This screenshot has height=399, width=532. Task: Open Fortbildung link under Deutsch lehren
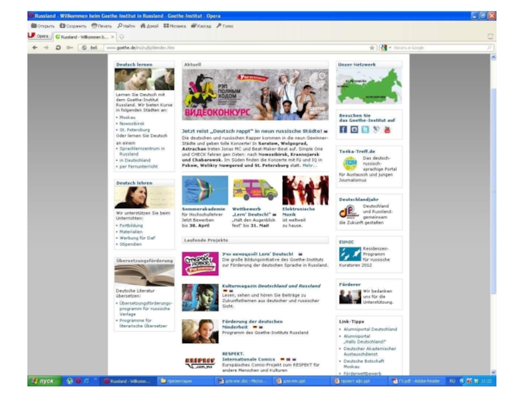tap(131, 225)
